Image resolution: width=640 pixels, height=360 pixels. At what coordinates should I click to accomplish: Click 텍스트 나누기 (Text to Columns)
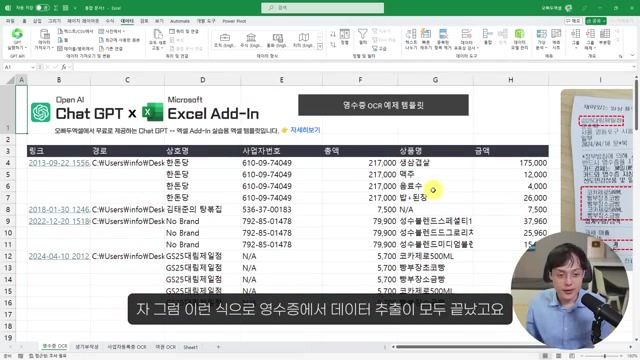(411, 39)
